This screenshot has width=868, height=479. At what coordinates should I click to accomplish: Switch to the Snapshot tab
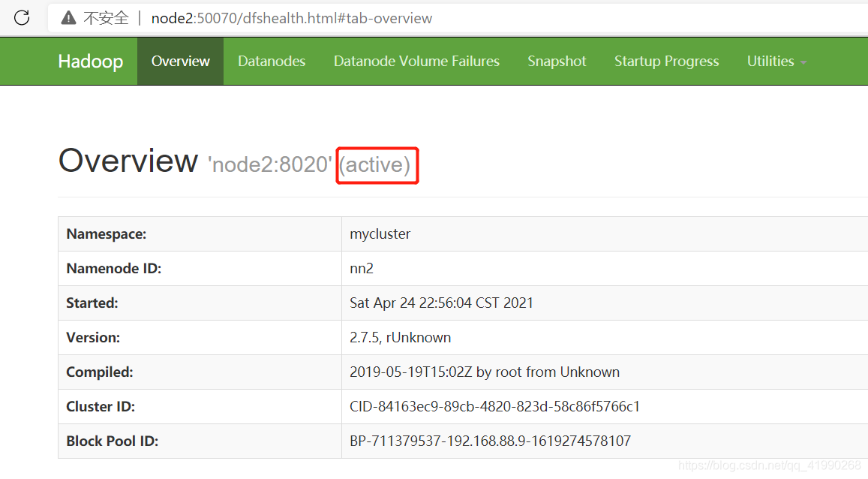pyautogui.click(x=557, y=61)
